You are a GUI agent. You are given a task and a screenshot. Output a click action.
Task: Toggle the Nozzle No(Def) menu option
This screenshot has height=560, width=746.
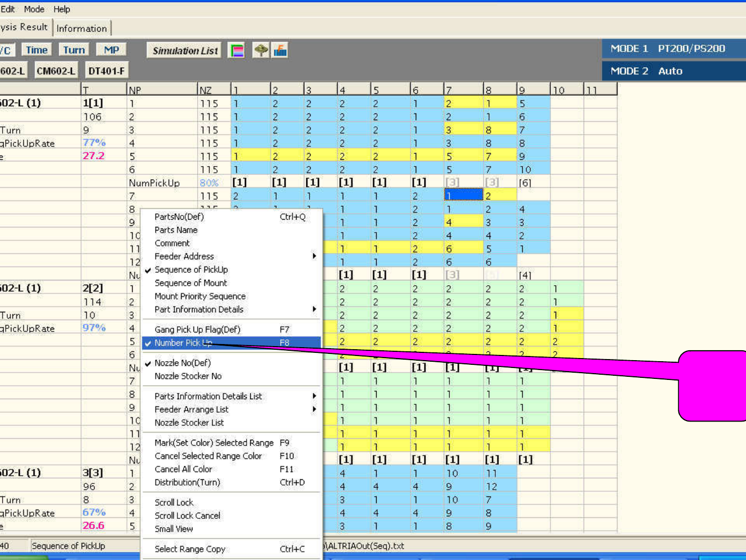[x=183, y=363]
